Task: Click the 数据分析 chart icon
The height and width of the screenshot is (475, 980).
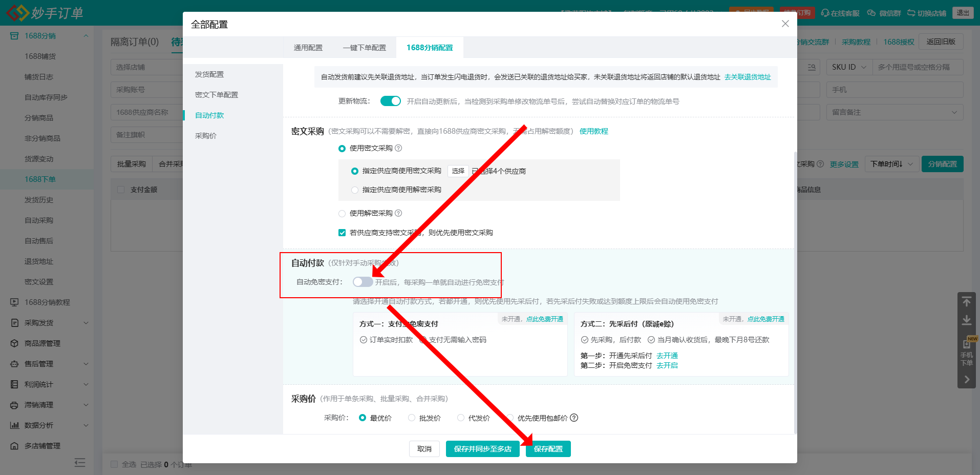Action: [x=14, y=425]
